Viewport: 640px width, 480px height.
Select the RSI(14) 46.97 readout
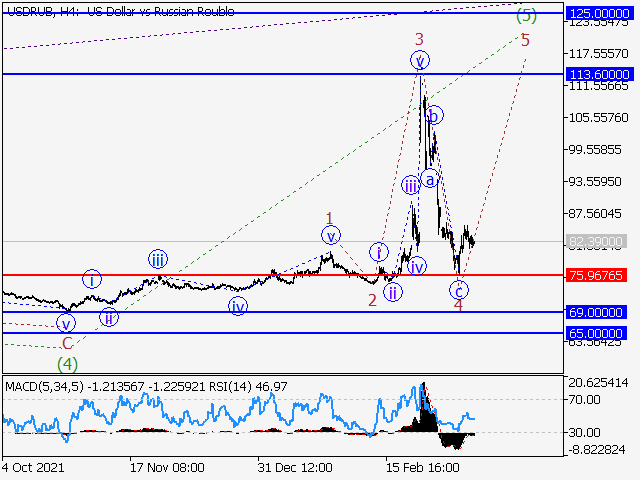(248, 386)
